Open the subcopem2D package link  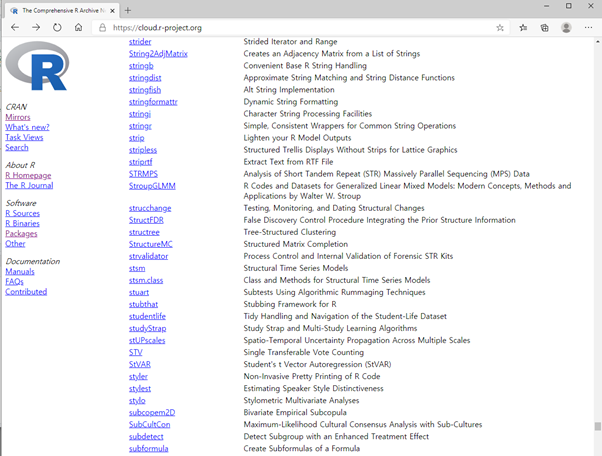152,413
